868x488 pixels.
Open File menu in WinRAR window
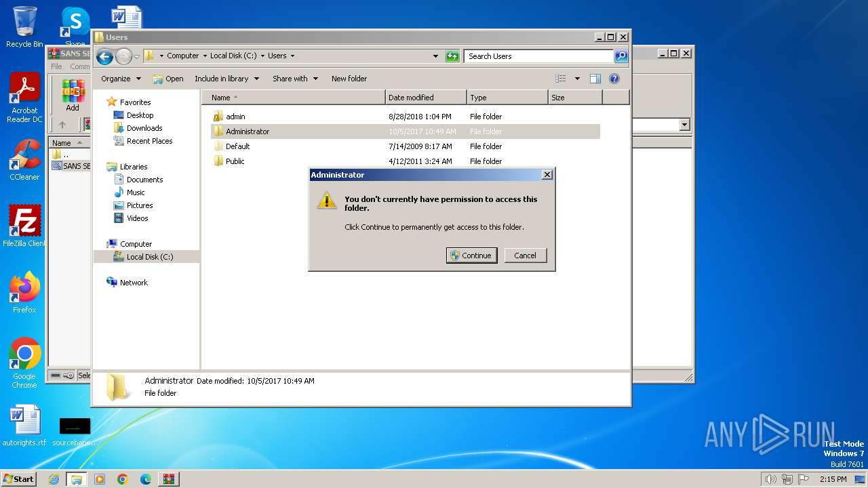tap(57, 66)
